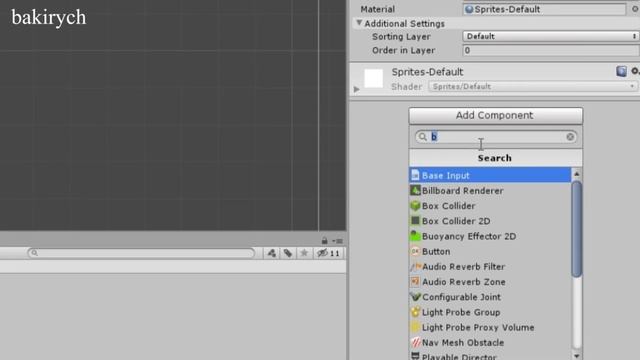Image resolution: width=640 pixels, height=360 pixels.
Task: Click Search by Label tag icon
Action: coord(288,253)
